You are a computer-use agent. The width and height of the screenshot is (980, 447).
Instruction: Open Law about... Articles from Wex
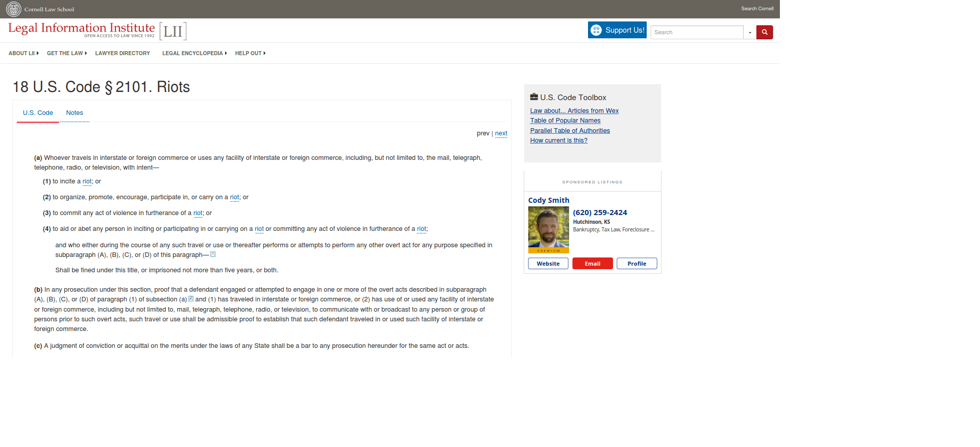click(x=574, y=111)
